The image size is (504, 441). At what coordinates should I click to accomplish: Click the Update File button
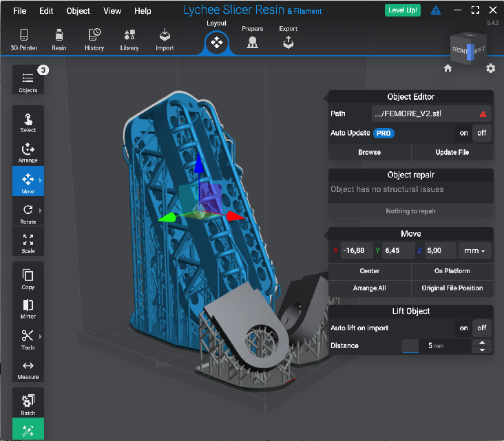click(452, 152)
